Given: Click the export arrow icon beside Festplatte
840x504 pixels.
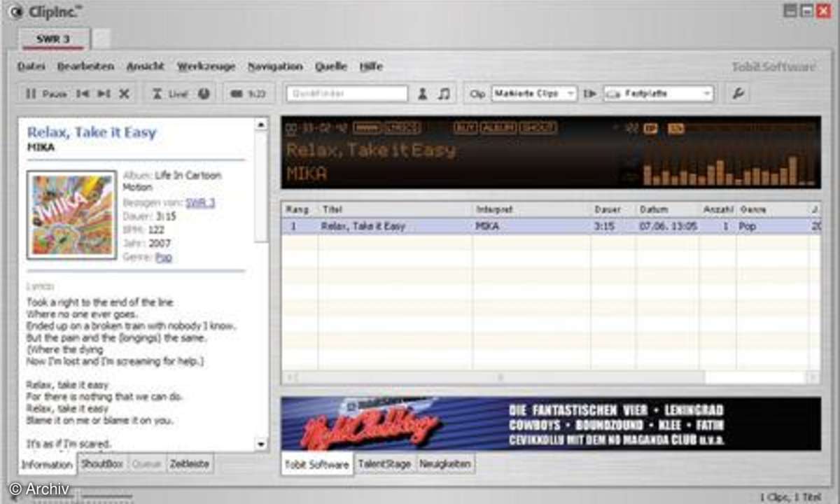Looking at the screenshot, I should pyautogui.click(x=590, y=94).
